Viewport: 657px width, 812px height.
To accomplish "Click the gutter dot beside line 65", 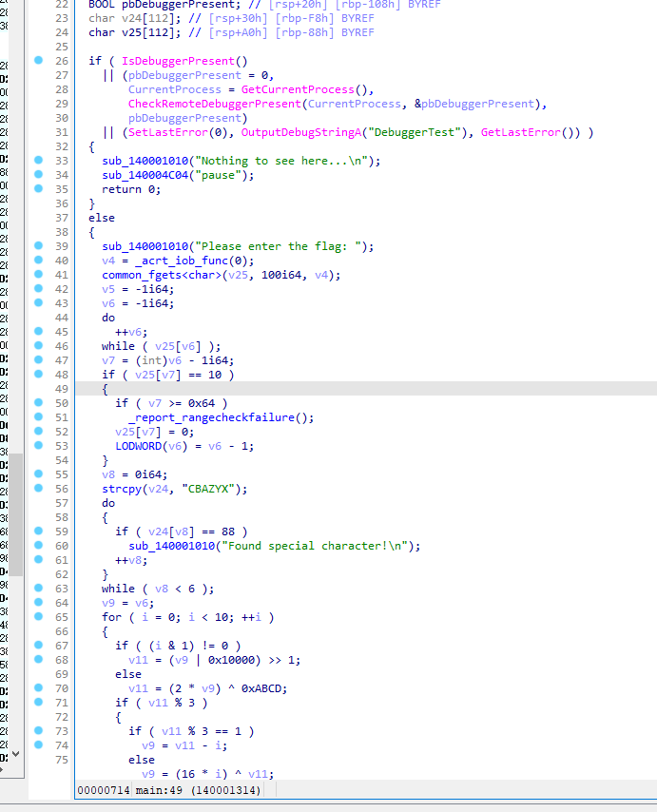I will coord(38,617).
